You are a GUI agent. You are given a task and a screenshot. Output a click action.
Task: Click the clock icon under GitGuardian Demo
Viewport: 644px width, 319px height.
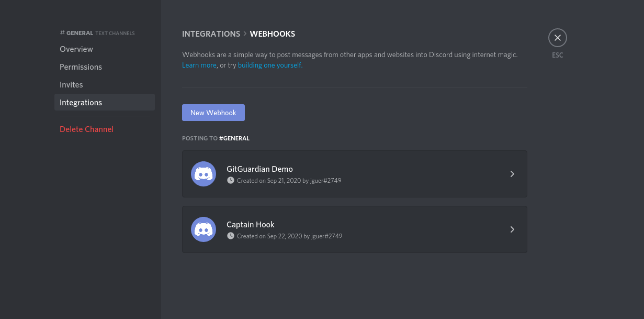[x=231, y=180]
